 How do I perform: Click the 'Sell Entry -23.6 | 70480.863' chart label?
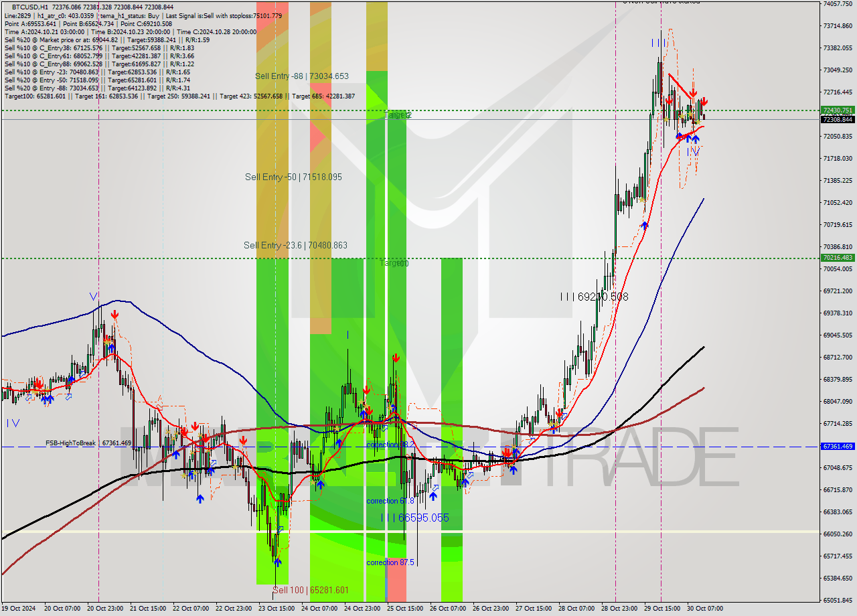click(295, 246)
